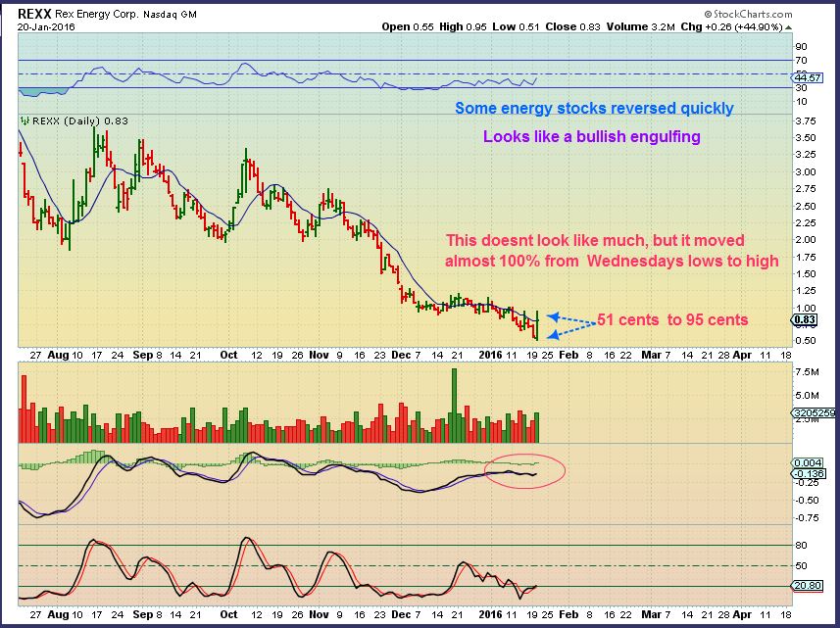Click the Close 0.83 value in header

point(572,26)
